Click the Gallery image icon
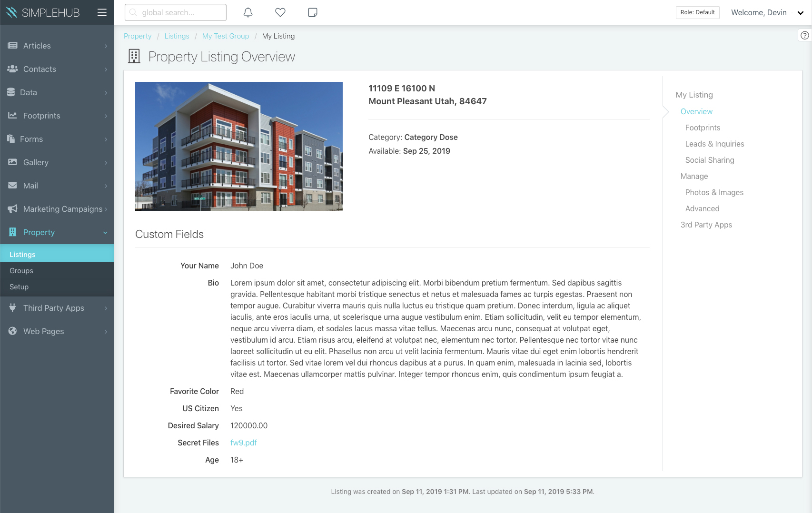The image size is (812, 513). coord(12,162)
